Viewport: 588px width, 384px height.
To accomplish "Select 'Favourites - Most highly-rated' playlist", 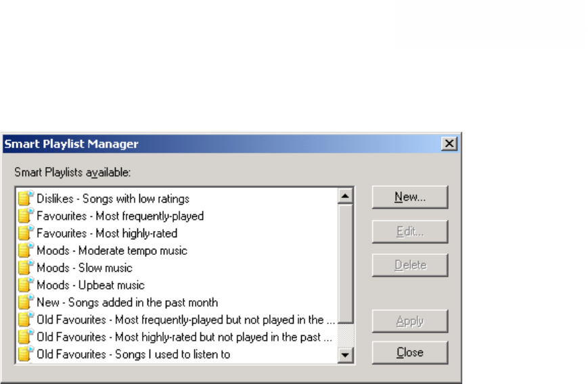I will tap(107, 233).
